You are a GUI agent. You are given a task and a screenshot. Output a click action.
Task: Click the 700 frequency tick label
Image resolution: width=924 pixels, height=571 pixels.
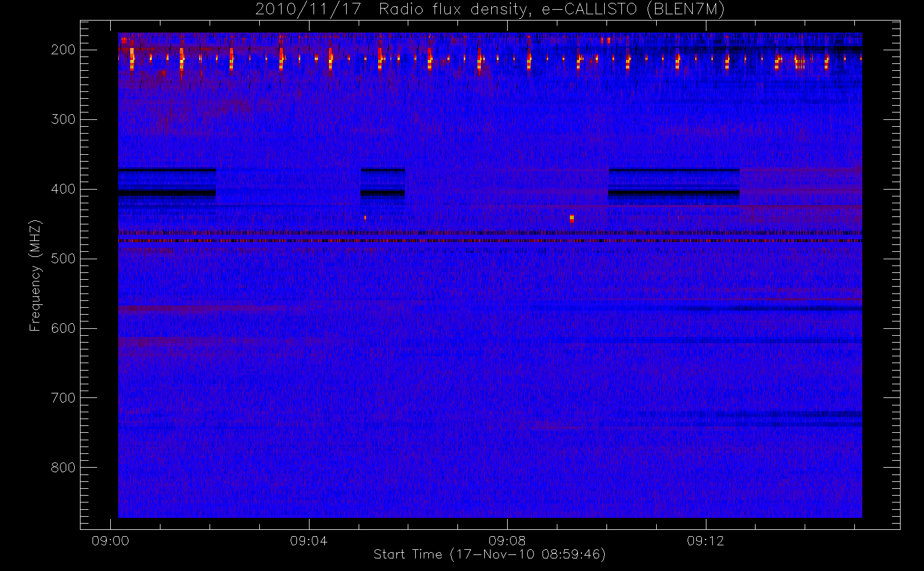(63, 398)
